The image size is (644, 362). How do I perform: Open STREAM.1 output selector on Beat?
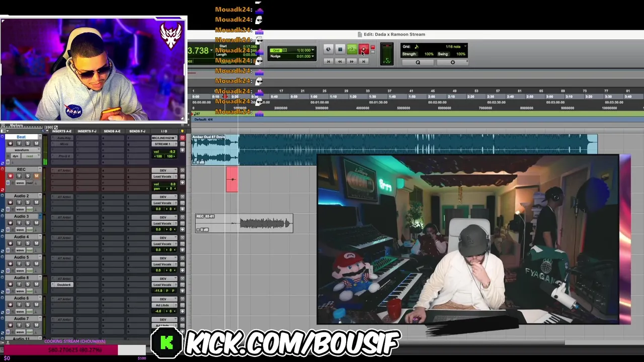point(164,144)
